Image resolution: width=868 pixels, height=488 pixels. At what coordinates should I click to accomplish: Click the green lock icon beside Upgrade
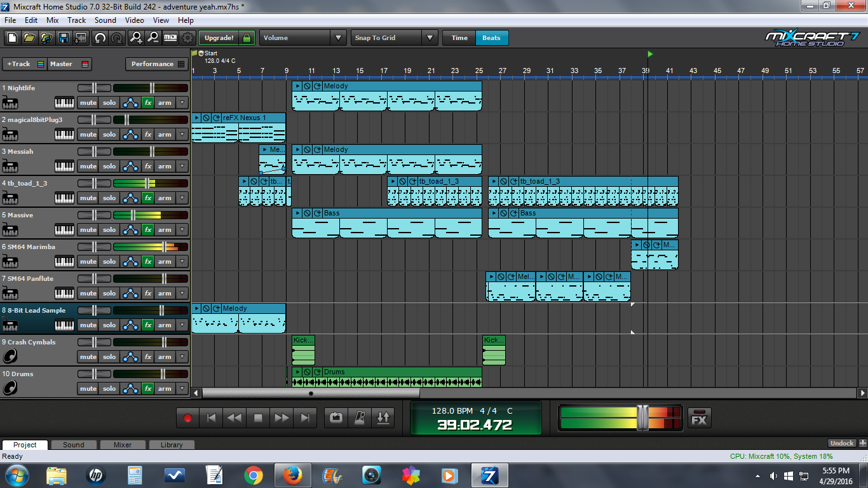pos(247,38)
